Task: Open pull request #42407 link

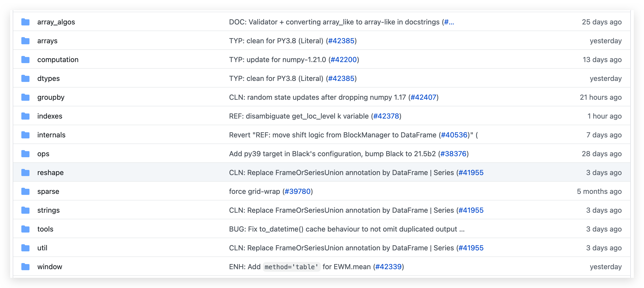Action: coord(423,97)
